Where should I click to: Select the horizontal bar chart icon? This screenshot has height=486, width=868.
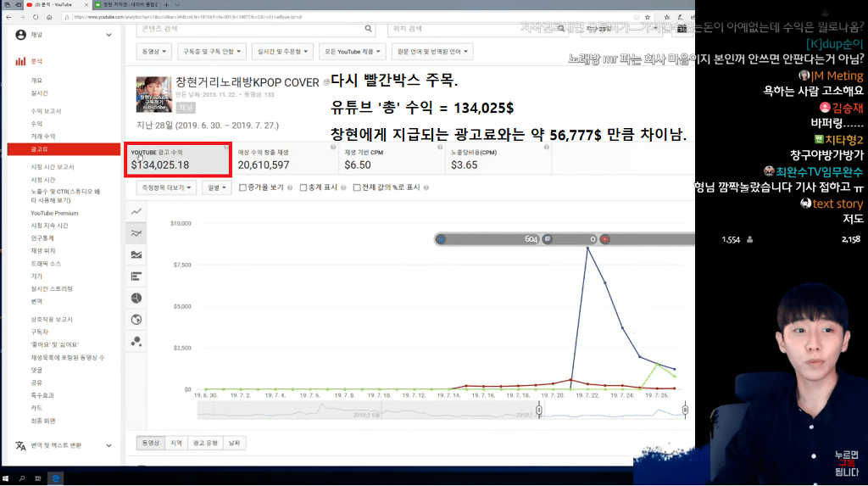click(x=136, y=277)
